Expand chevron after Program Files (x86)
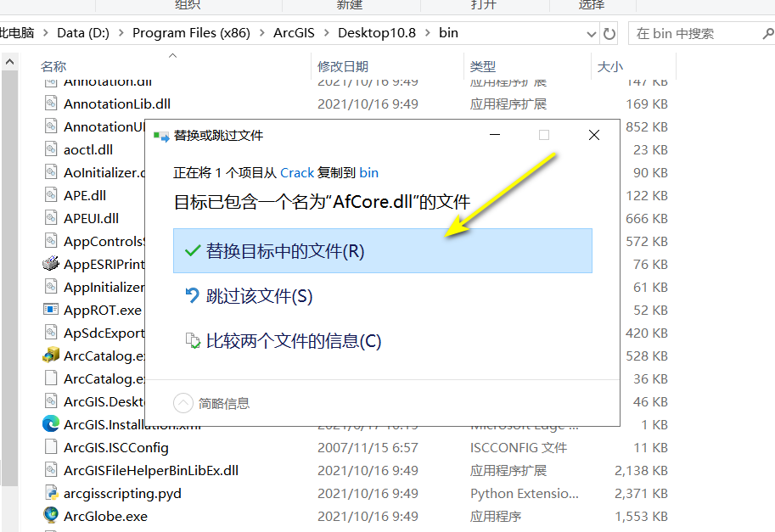The image size is (775, 532). click(x=262, y=33)
